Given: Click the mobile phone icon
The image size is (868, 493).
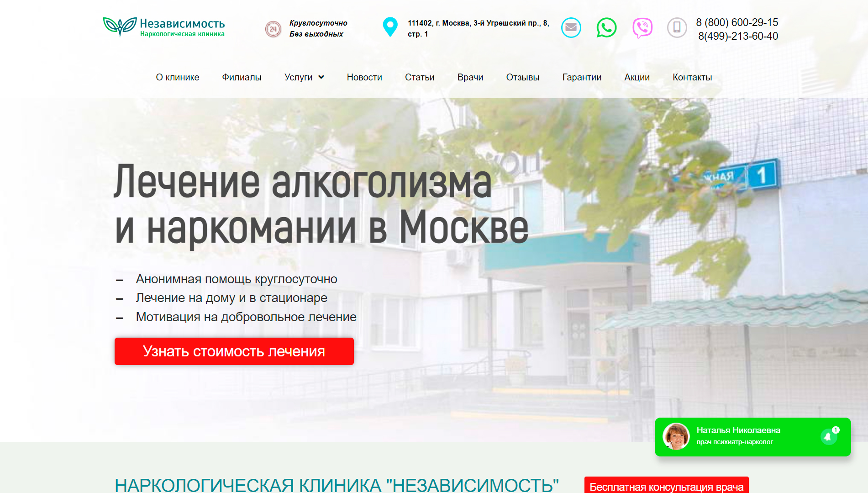Looking at the screenshot, I should click(x=677, y=28).
